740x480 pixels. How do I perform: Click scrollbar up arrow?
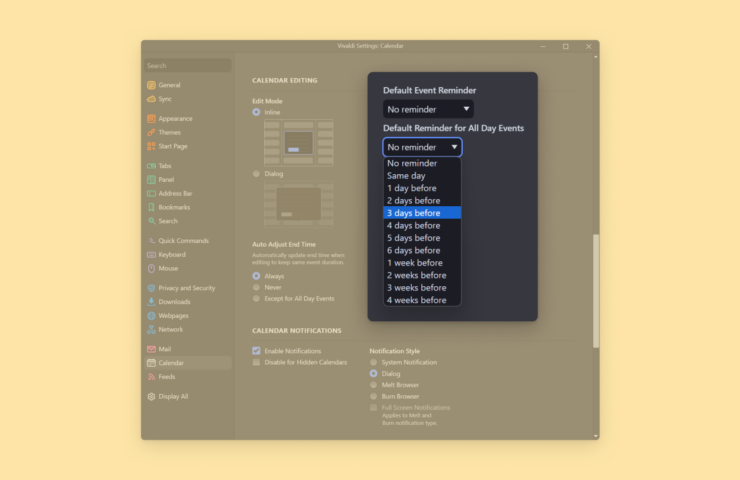pos(596,57)
